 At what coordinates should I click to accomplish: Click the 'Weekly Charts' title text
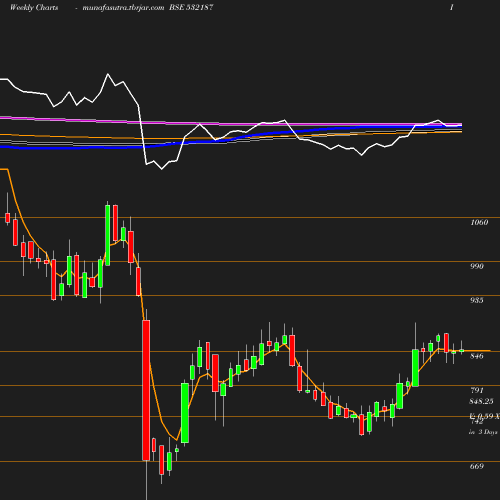[x=34, y=8]
